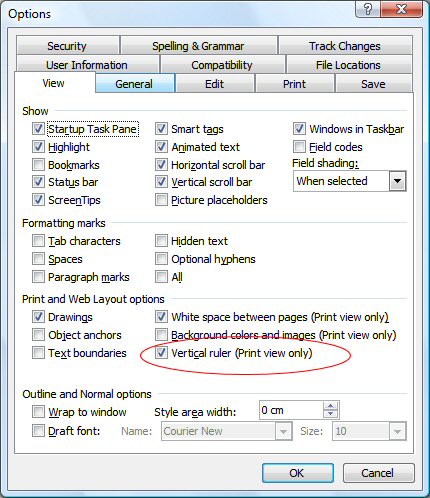Click the OK button
The width and height of the screenshot is (430, 498).
click(298, 473)
